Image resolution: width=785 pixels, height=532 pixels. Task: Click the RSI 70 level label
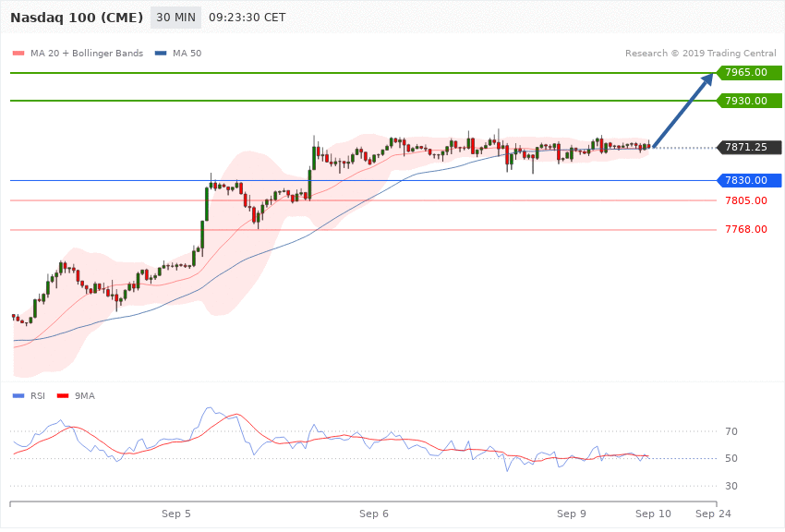pos(731,431)
